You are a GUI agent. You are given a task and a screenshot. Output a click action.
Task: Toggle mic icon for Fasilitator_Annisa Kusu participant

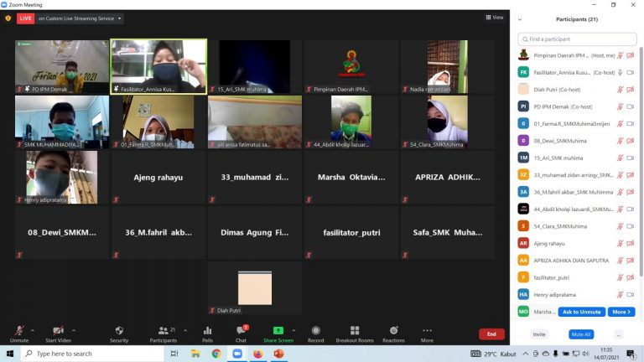(621, 72)
